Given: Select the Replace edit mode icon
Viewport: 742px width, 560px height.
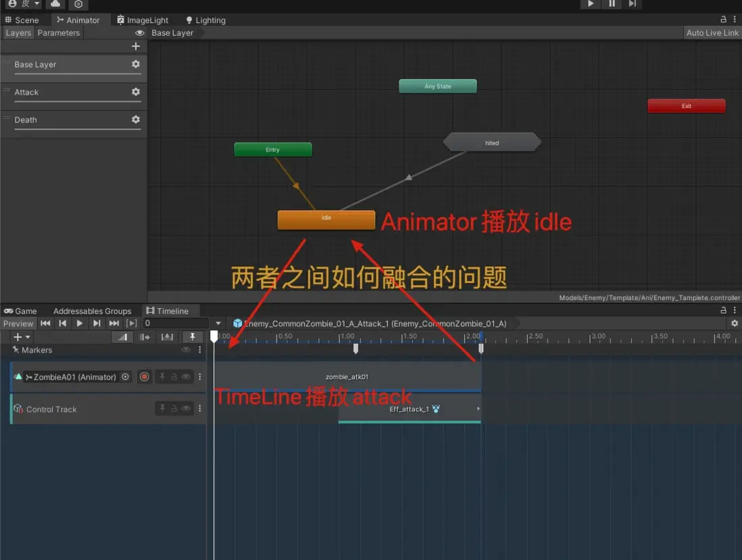Looking at the screenshot, I should pos(167,337).
